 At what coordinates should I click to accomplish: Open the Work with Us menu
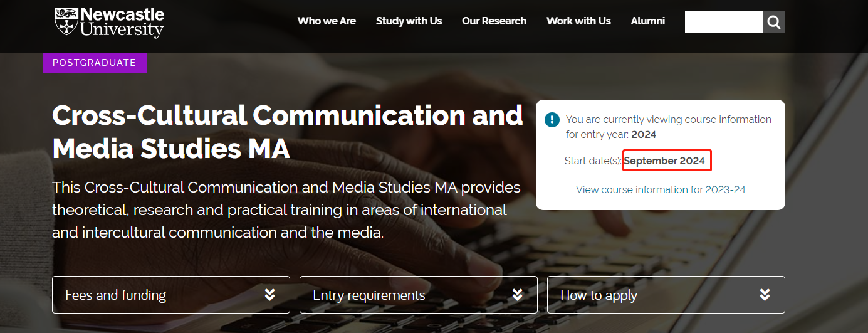[x=578, y=21]
